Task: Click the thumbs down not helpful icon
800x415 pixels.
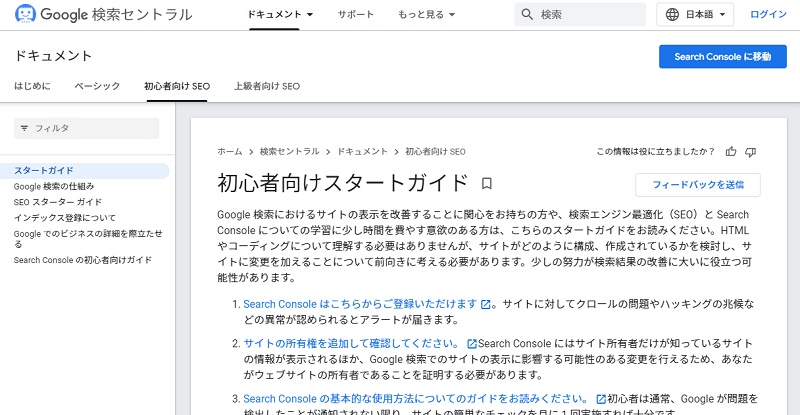Action: pos(751,152)
